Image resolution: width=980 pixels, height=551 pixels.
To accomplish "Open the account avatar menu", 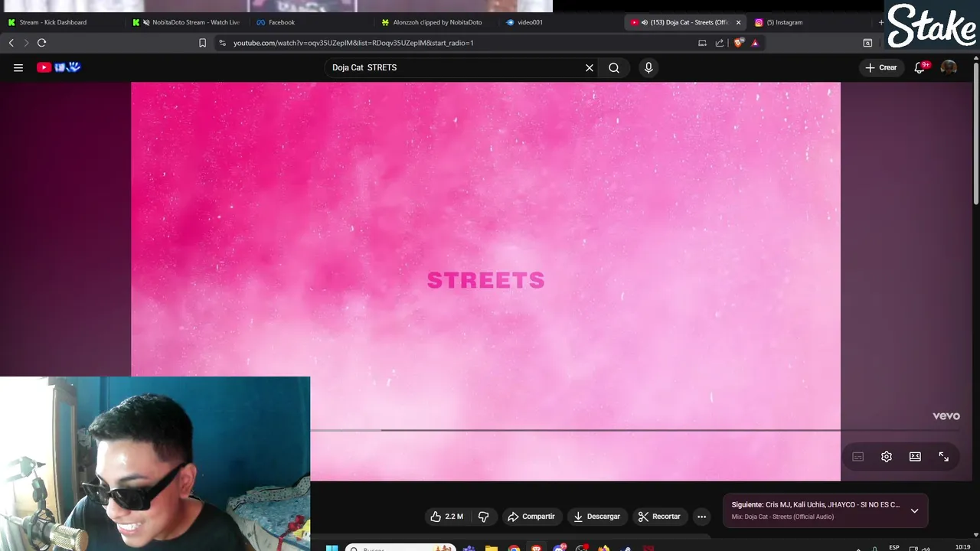I will (949, 67).
